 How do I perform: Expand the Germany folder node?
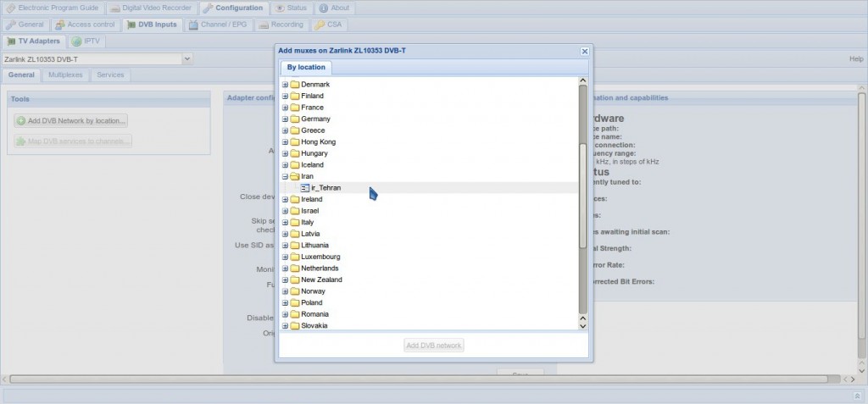[285, 119]
